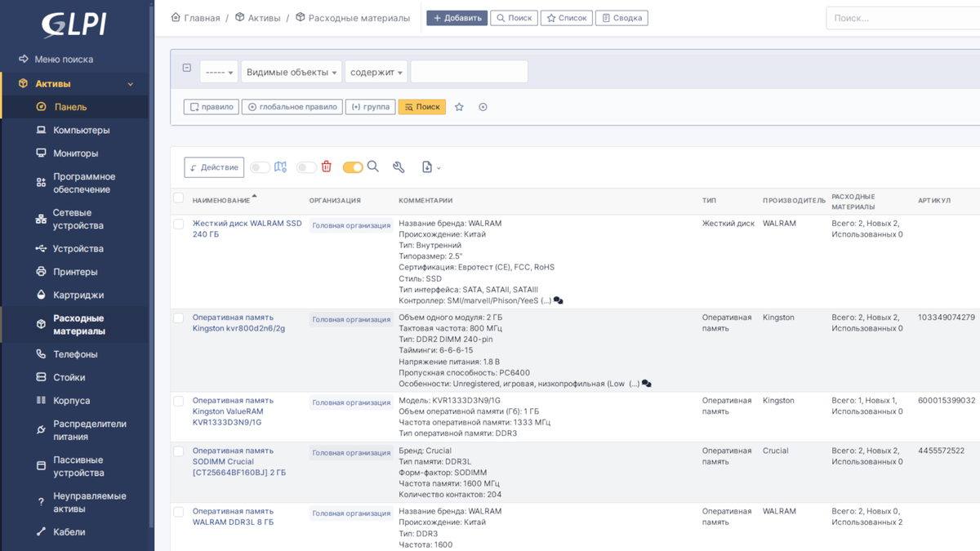Open Устройства sidebar item
Viewport: 980px width, 551px height.
[x=78, y=248]
